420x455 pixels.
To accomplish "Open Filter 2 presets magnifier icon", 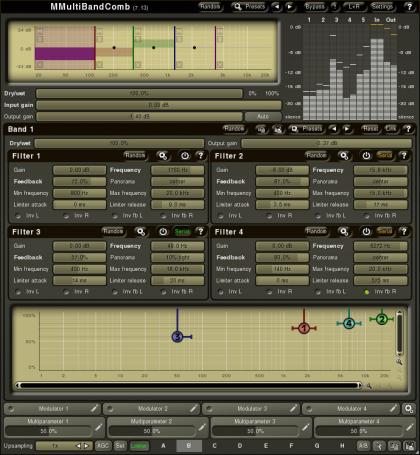I will point(344,156).
